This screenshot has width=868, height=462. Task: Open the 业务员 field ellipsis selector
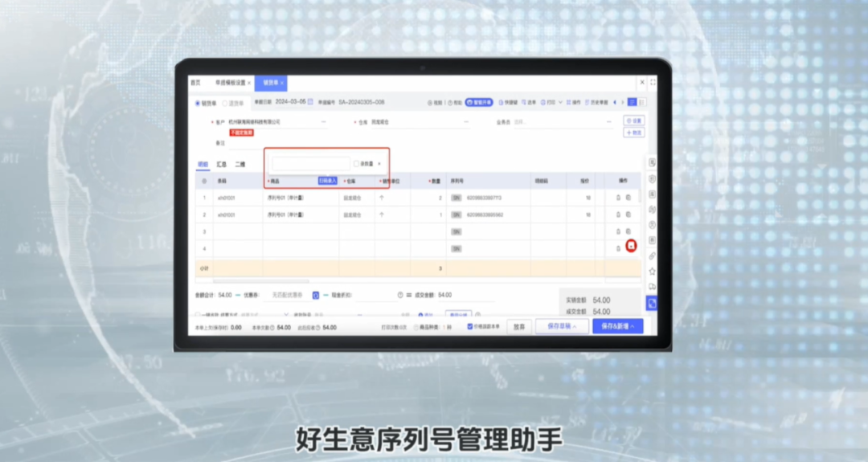[609, 121]
